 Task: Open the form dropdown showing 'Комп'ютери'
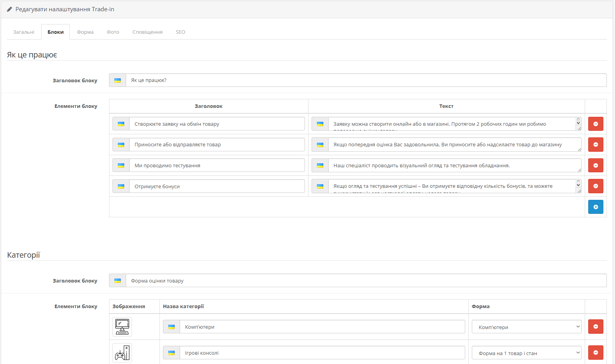[527, 327]
